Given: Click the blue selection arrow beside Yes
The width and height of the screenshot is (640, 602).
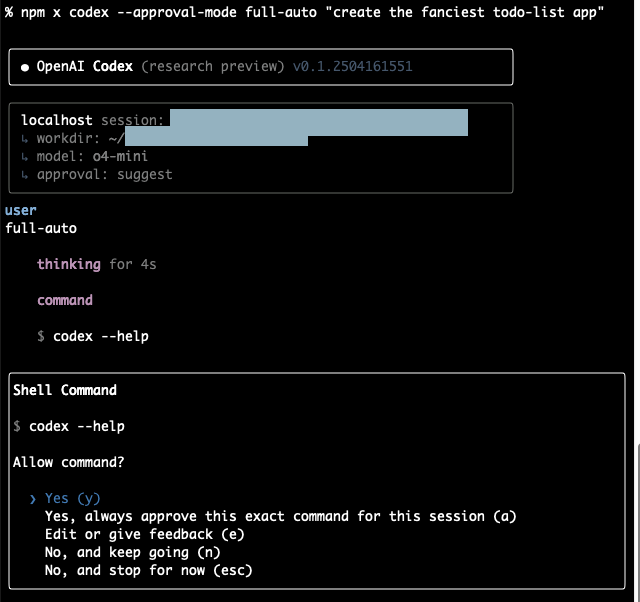Looking at the screenshot, I should 33,499.
